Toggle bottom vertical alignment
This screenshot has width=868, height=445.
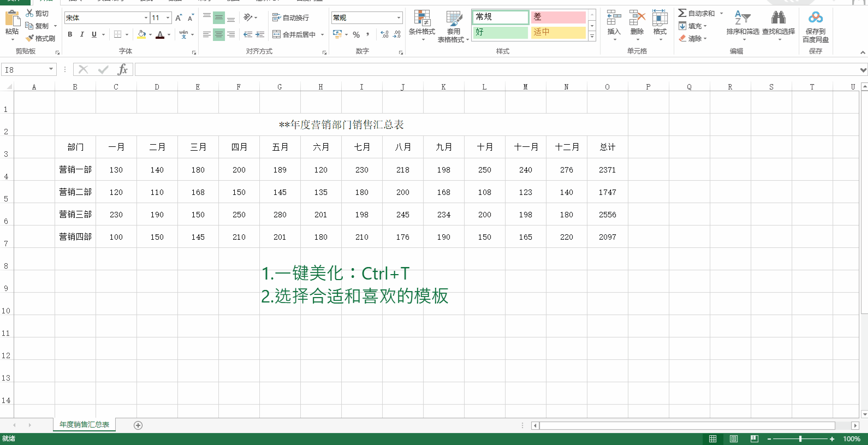click(x=231, y=18)
